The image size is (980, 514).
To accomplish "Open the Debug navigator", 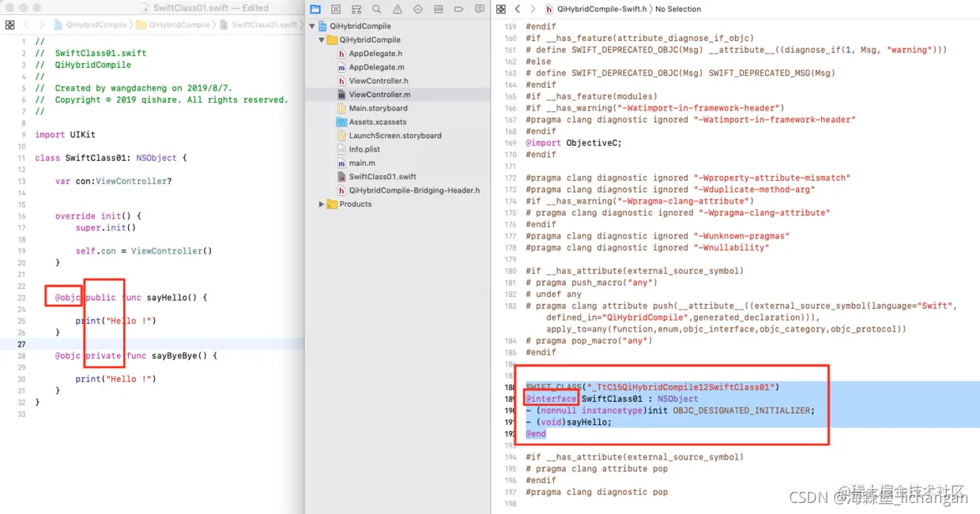I will pos(439,9).
